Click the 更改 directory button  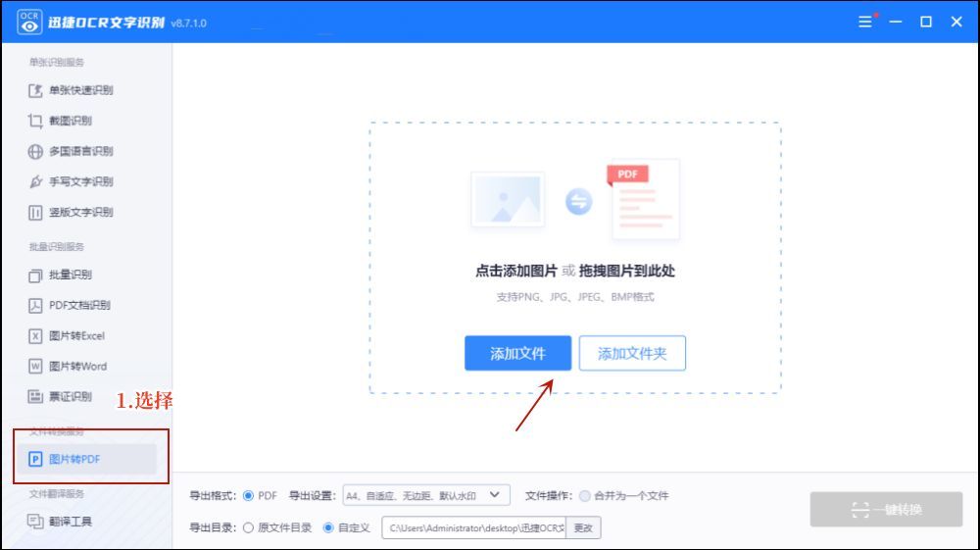click(x=583, y=527)
